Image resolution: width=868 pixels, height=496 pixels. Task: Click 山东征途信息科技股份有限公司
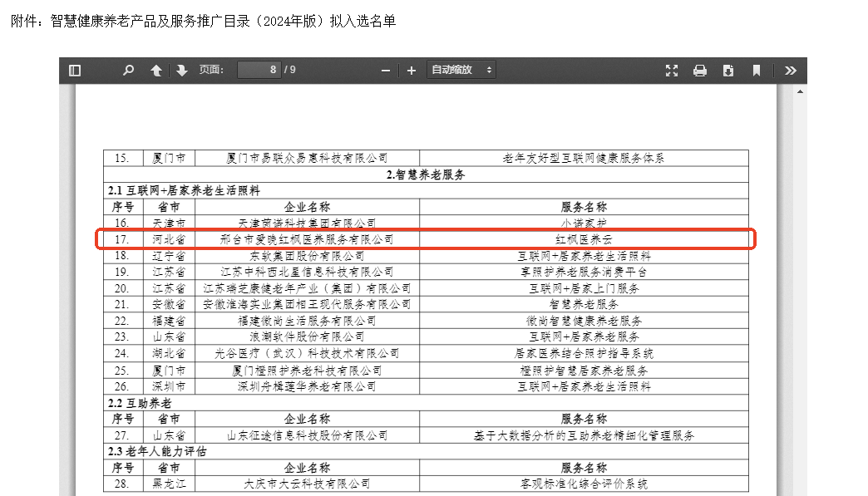[307, 435]
